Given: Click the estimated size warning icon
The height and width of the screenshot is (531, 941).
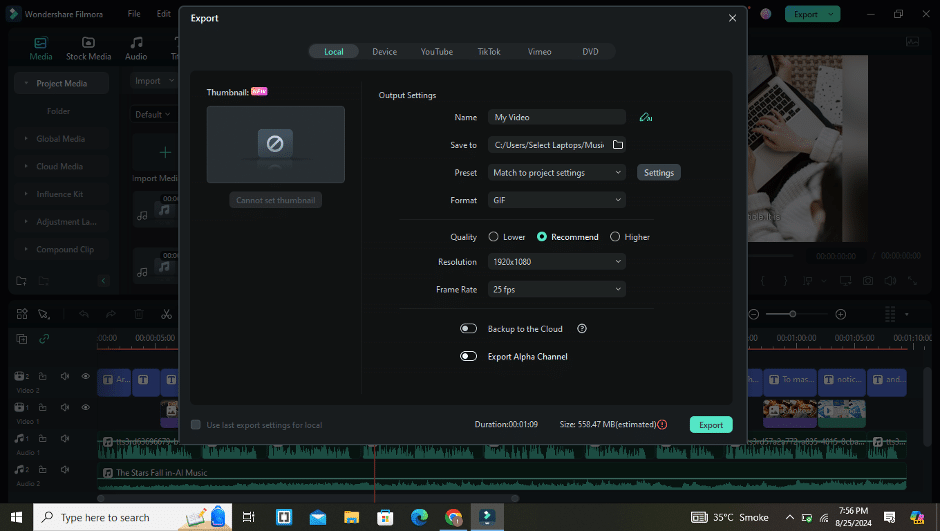Looking at the screenshot, I should [x=663, y=425].
